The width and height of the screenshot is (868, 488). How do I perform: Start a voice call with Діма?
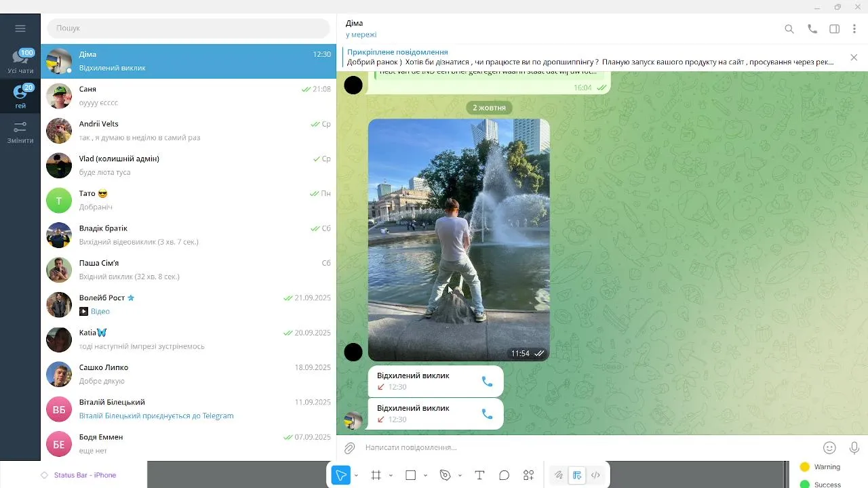[x=812, y=29]
